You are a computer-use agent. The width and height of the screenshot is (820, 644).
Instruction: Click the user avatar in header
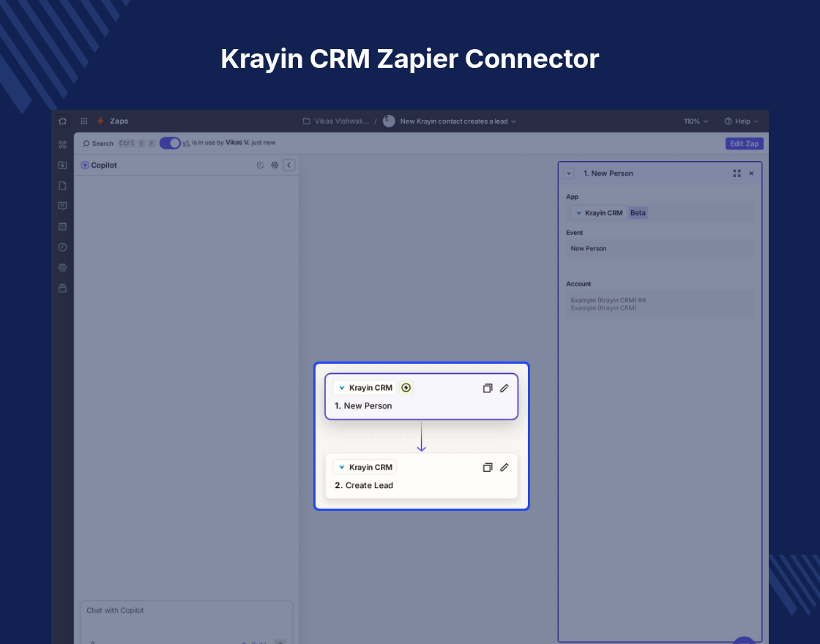point(389,121)
